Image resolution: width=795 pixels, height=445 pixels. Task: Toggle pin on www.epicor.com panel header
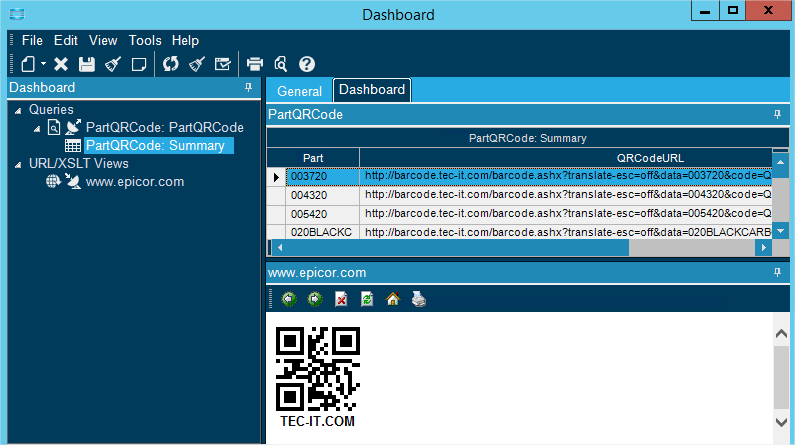(777, 273)
